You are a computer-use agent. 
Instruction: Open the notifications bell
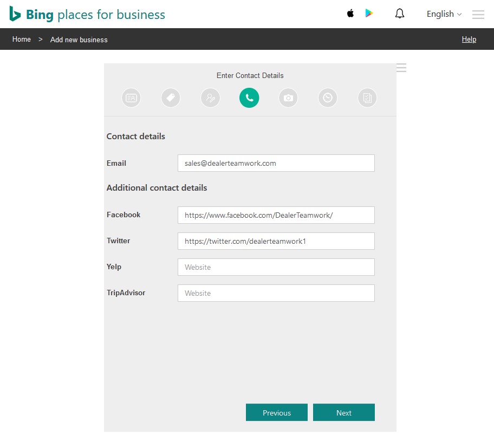click(399, 13)
